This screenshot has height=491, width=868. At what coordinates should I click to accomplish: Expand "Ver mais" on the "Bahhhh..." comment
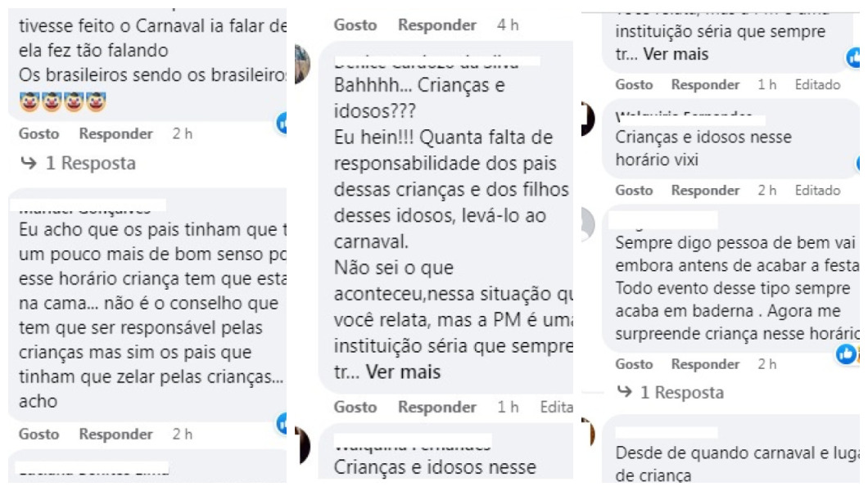click(x=403, y=372)
